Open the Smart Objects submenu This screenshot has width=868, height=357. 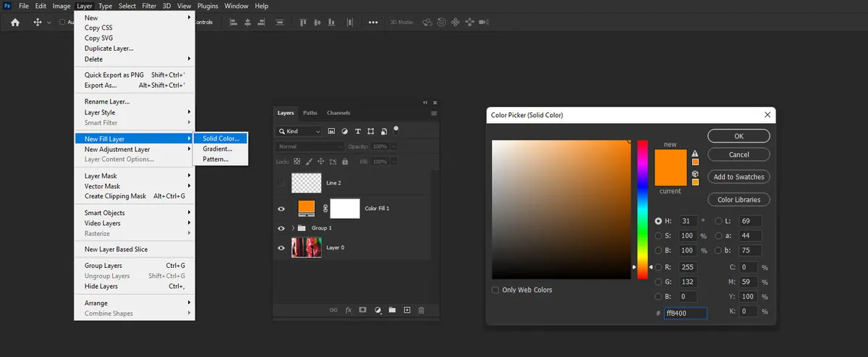[135, 213]
